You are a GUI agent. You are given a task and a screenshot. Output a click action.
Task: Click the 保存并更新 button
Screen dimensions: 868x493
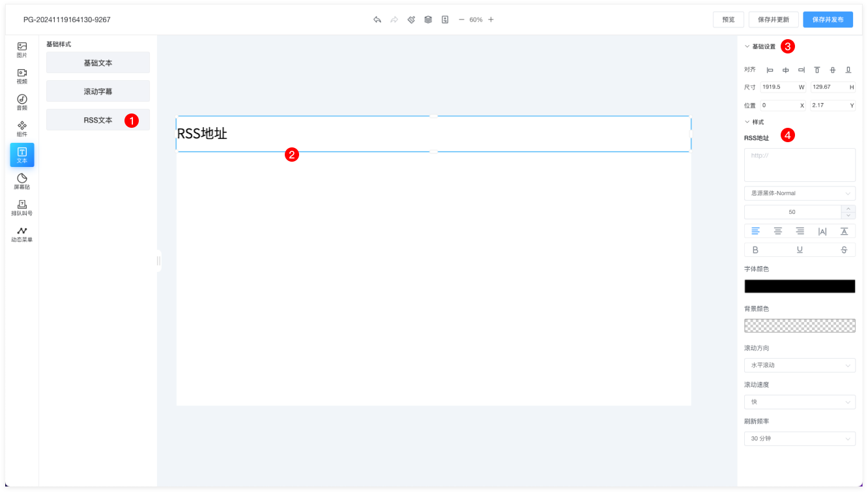[774, 20]
